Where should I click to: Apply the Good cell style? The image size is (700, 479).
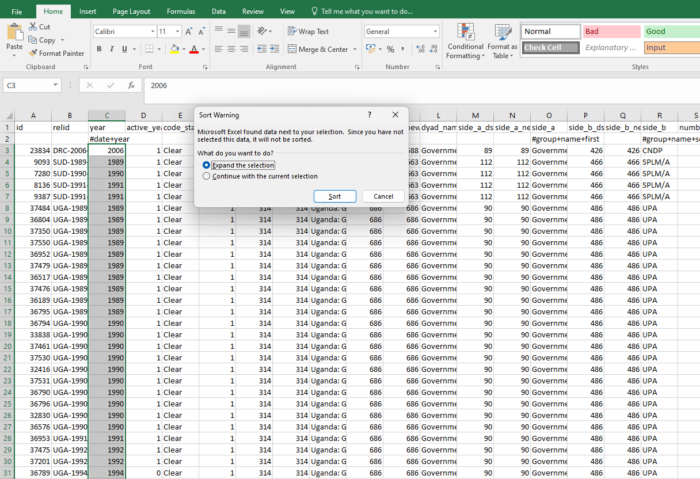coord(671,31)
